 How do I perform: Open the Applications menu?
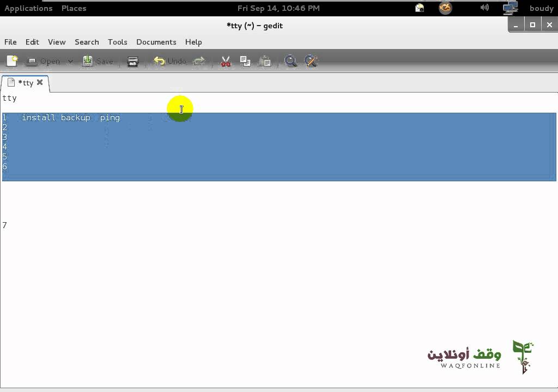[x=28, y=8]
